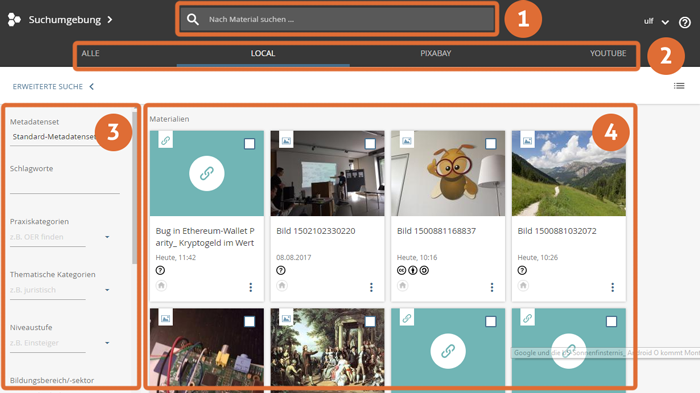Click home icon on Bug in Ethereum-Wallet card
Viewport: 700px width, 393px height.
pos(161,285)
